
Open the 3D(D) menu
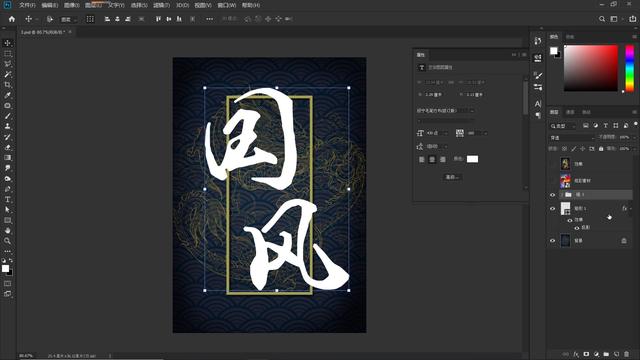click(182, 5)
